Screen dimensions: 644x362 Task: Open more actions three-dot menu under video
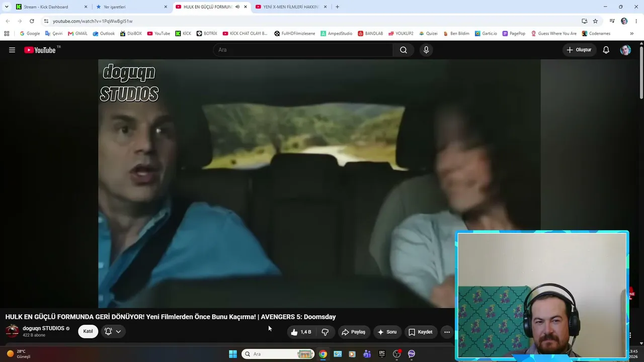pyautogui.click(x=447, y=332)
